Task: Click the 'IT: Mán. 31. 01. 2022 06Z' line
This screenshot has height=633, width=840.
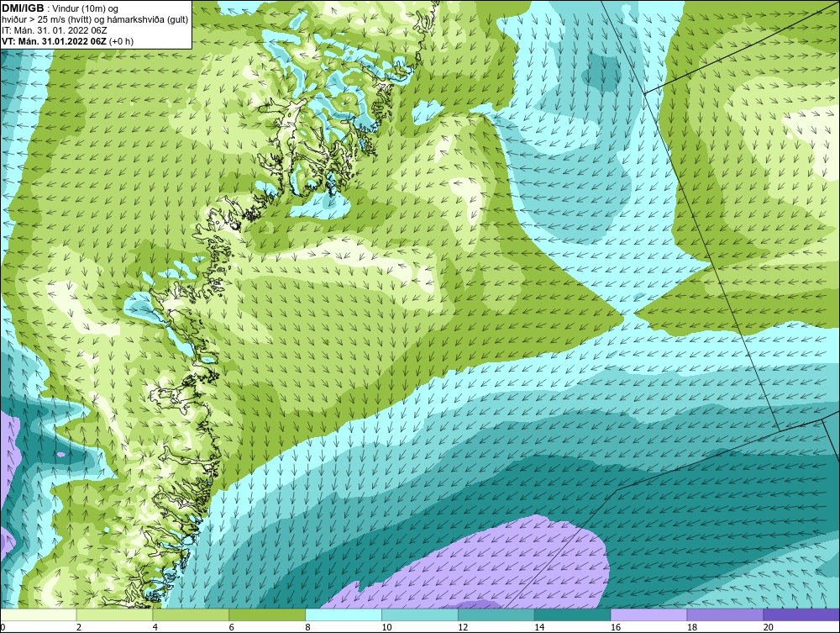Action: pos(54,30)
